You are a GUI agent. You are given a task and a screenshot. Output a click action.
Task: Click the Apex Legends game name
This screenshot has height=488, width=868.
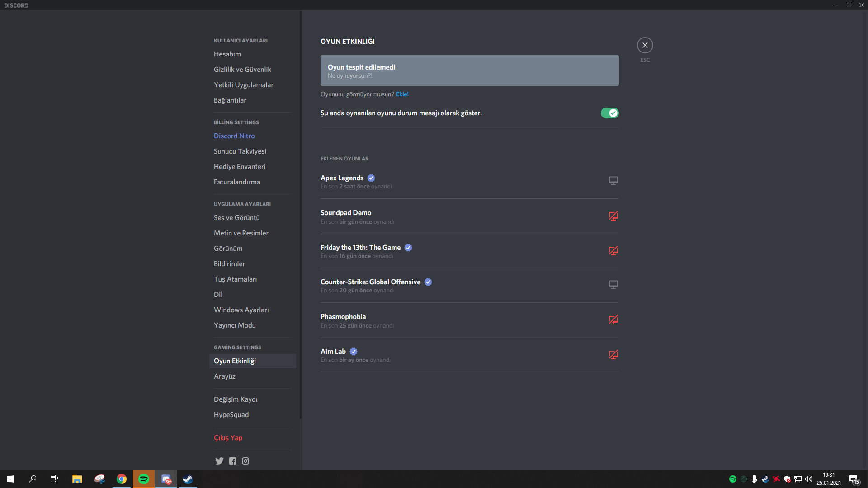point(342,178)
